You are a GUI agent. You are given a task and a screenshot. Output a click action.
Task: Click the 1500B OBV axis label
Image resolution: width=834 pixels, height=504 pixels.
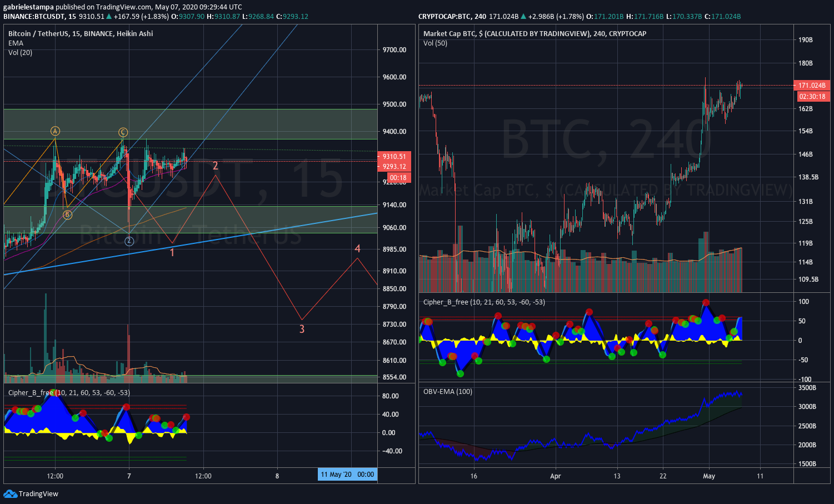[807, 463]
